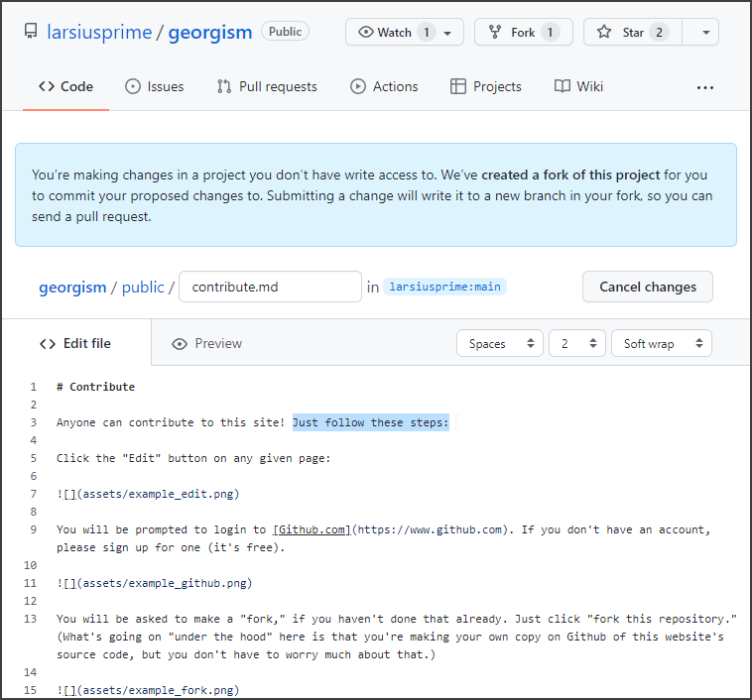Click the Wiki book icon
This screenshot has height=700, width=752.
pos(563,86)
